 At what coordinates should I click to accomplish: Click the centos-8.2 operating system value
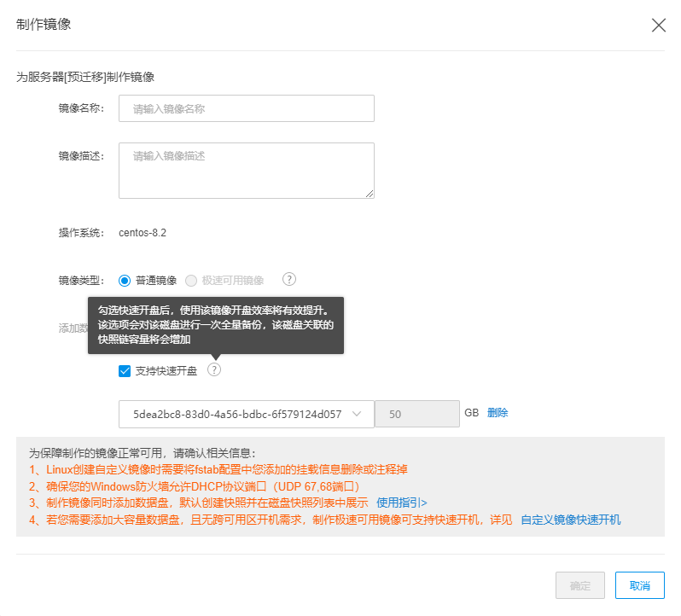pyautogui.click(x=143, y=233)
